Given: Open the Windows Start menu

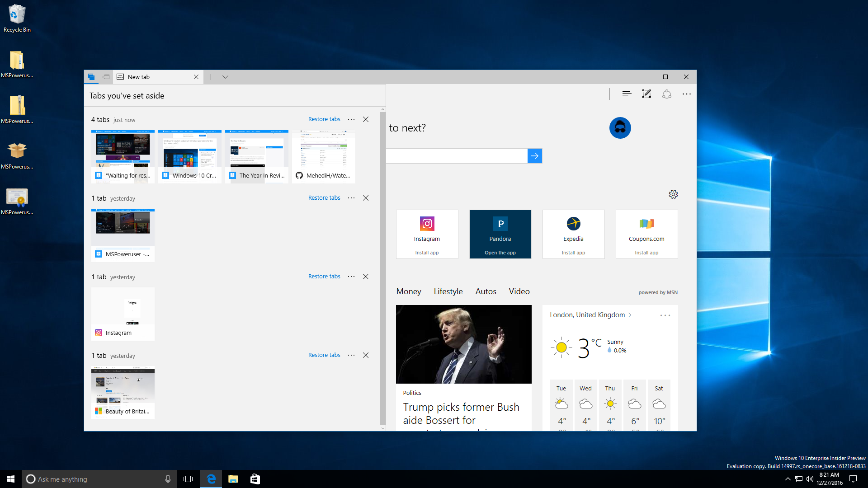Looking at the screenshot, I should click(11, 479).
